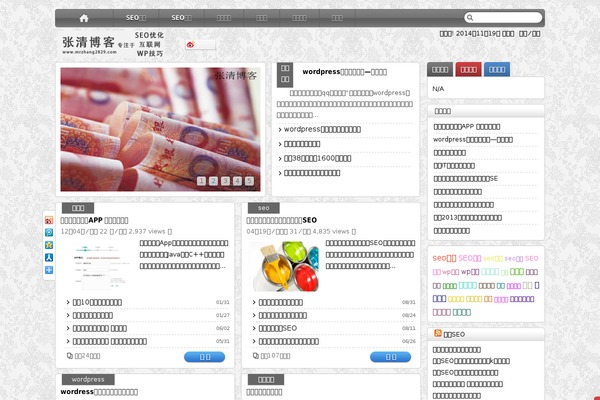600x400 pixels.
Task: Open the list article dated 05/31
Action: pos(109,341)
